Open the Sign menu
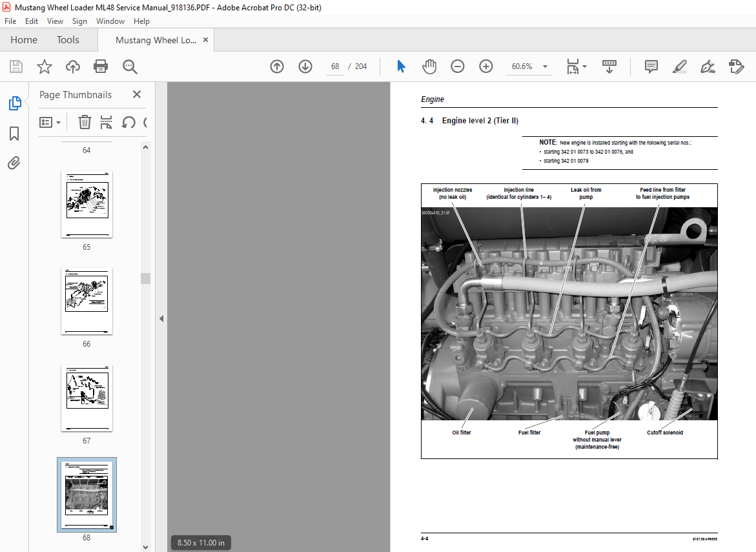This screenshot has width=756, height=552. [79, 21]
